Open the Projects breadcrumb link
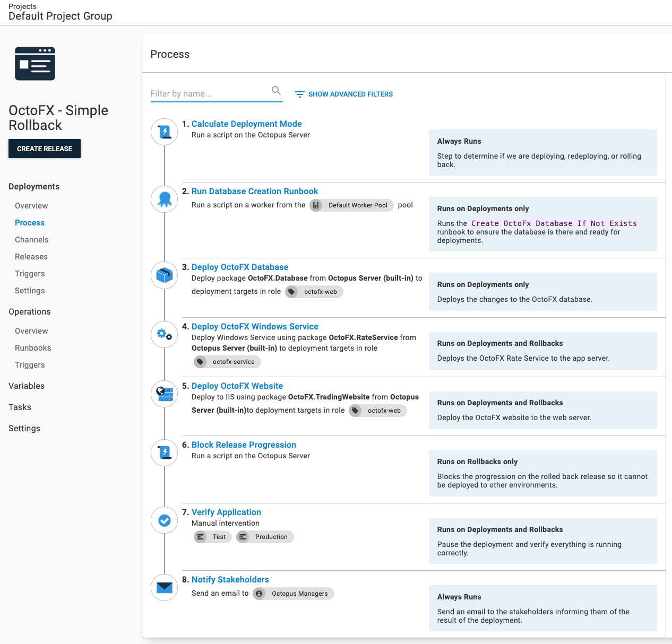Viewport: 672px width, 644px height. [x=22, y=6]
